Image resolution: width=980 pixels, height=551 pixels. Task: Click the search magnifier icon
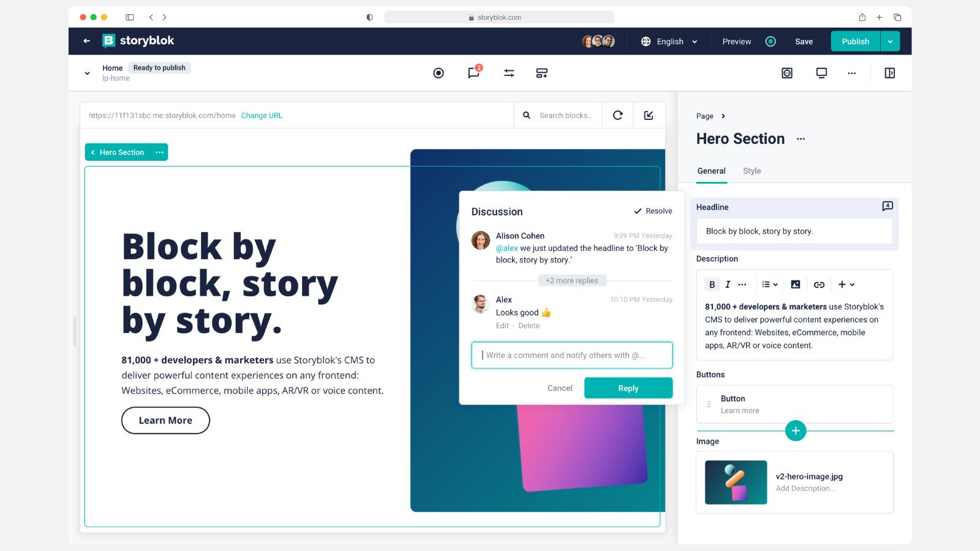click(527, 115)
